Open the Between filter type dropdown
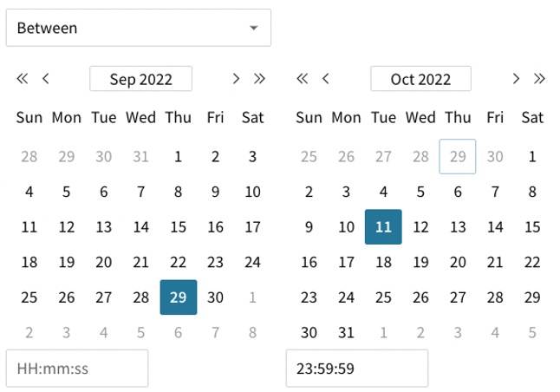Screen dimensions: 560x392 (139, 28)
